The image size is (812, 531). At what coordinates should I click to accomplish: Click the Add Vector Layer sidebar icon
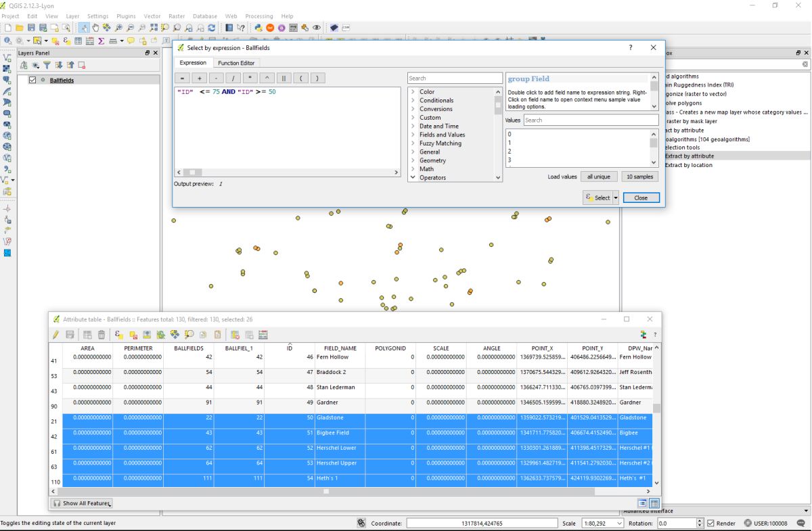click(x=7, y=58)
